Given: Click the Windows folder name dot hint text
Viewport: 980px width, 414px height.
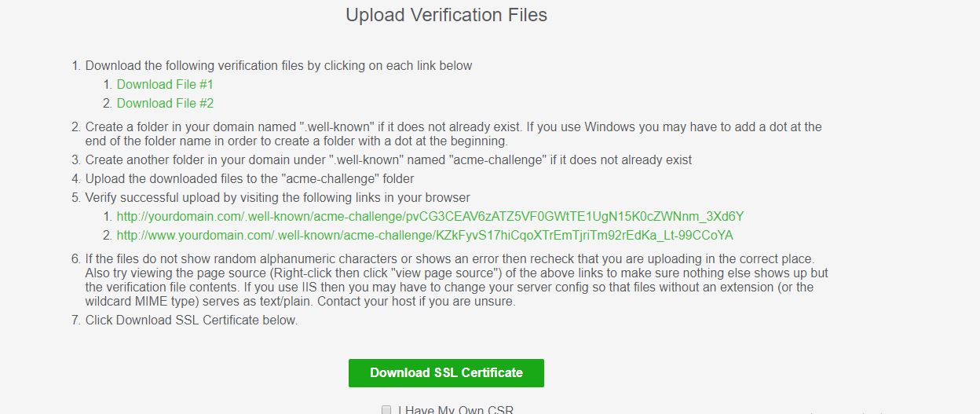Looking at the screenshot, I should click(x=454, y=134).
